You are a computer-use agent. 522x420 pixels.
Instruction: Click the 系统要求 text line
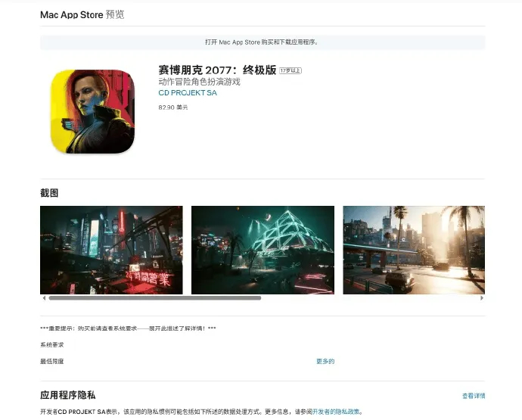pyautogui.click(x=52, y=345)
